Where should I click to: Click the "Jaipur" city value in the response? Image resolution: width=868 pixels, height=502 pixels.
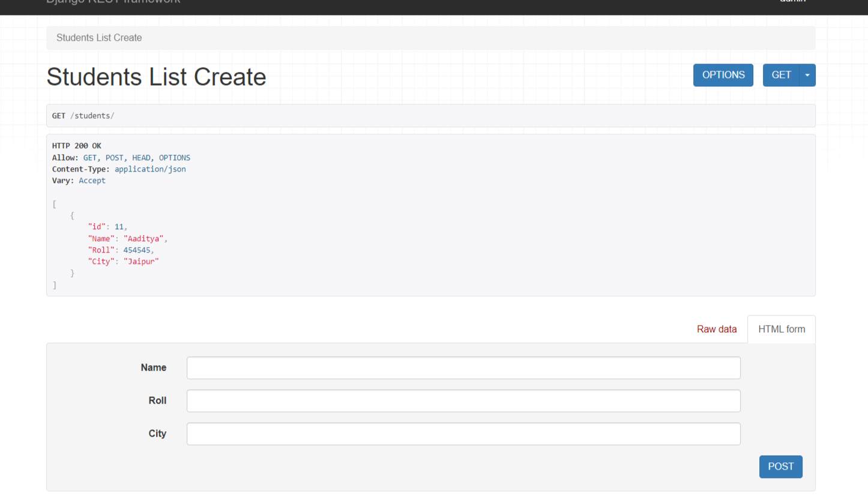(141, 261)
